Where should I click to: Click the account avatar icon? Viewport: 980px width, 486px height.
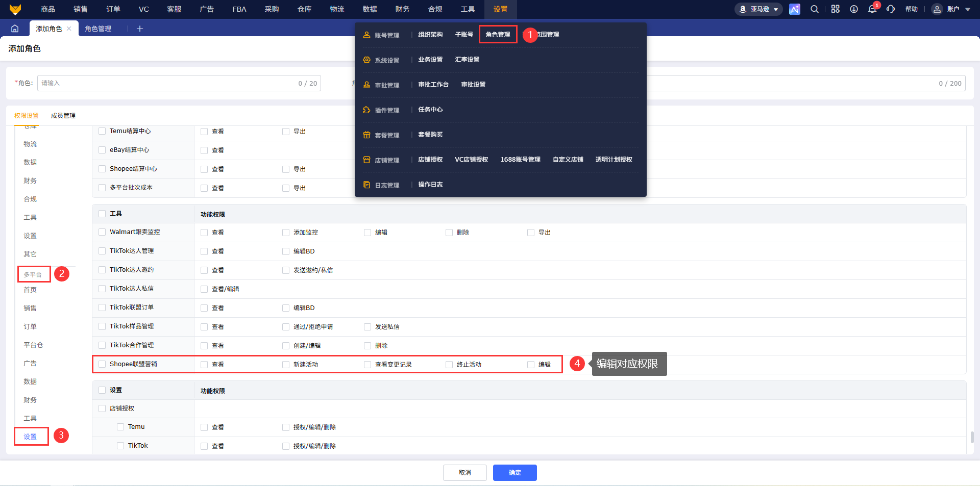(937, 9)
